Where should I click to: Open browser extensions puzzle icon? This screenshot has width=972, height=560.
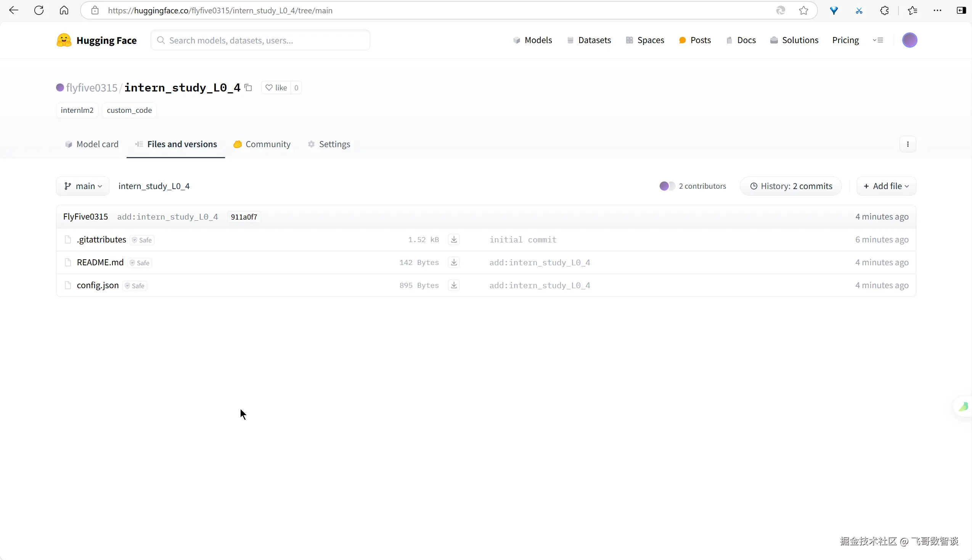tap(884, 10)
